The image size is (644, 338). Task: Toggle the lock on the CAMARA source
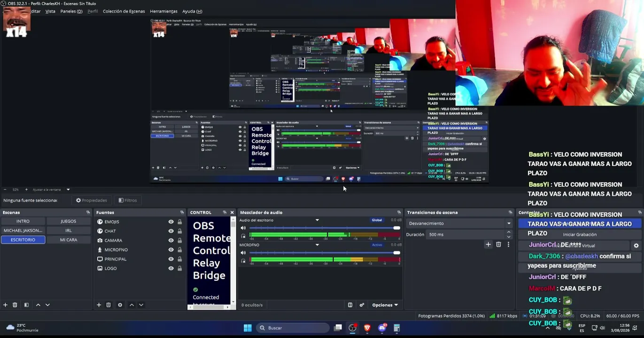[x=179, y=240]
